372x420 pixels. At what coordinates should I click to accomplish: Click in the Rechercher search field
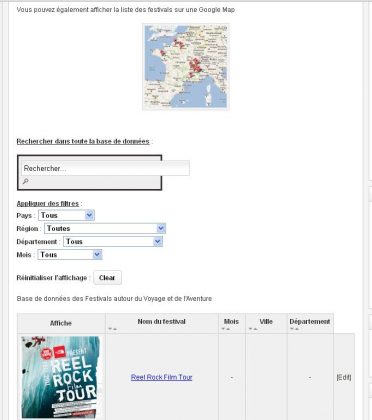[105, 168]
